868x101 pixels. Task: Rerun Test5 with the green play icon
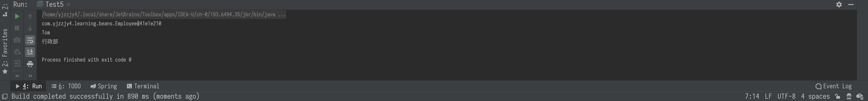(17, 16)
